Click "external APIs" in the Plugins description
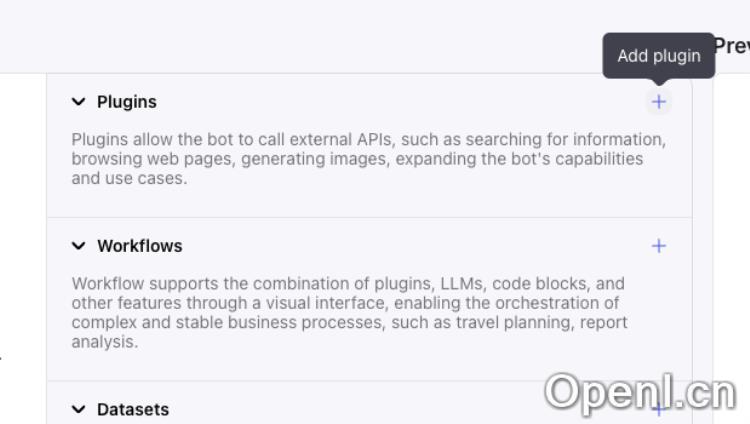Image resolution: width=750 pixels, height=424 pixels. point(347,140)
